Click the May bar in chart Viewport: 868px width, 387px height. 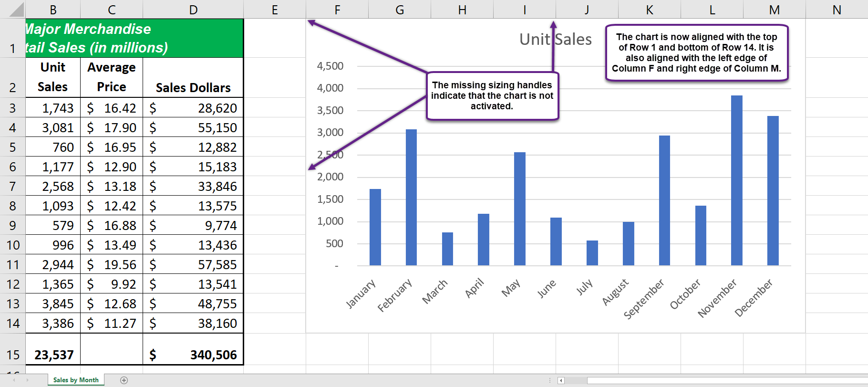(520, 209)
